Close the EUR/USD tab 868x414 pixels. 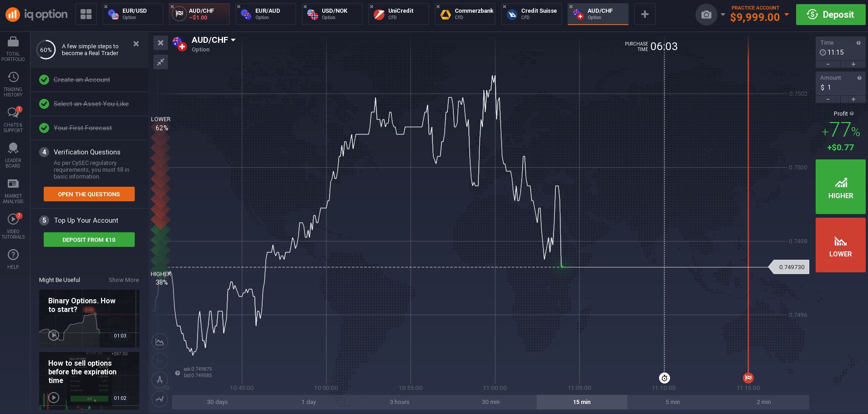point(106,6)
